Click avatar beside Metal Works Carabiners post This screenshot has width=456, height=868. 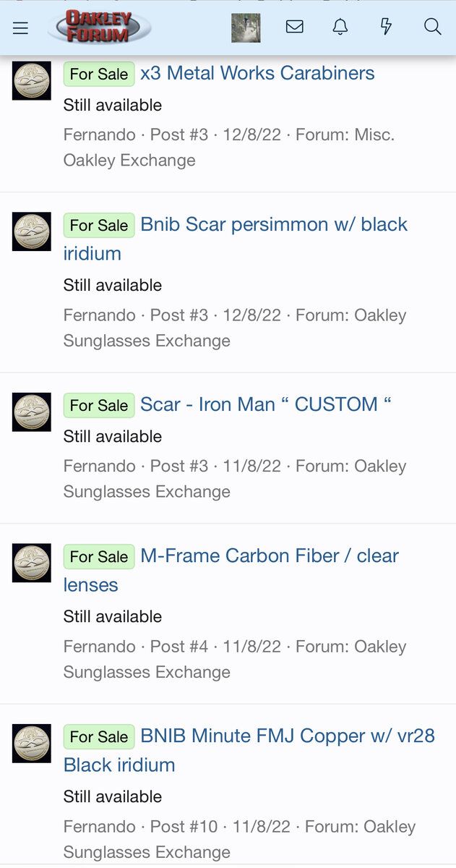[x=32, y=81]
